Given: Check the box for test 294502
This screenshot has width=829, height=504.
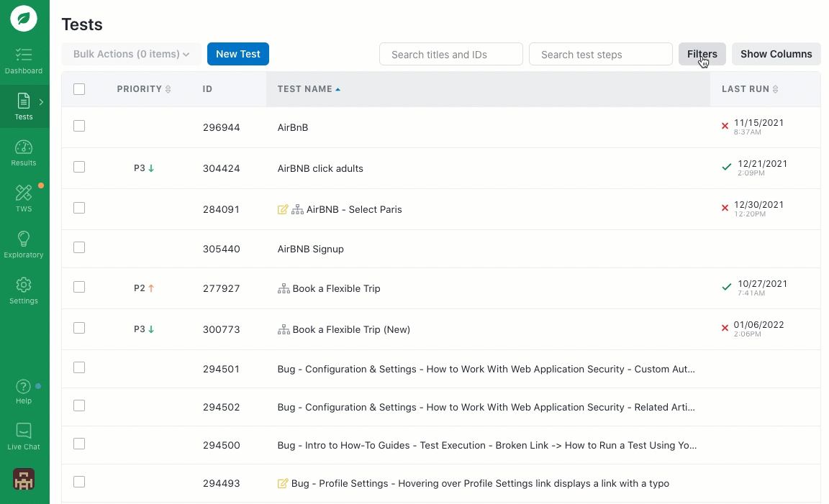Looking at the screenshot, I should [x=79, y=406].
